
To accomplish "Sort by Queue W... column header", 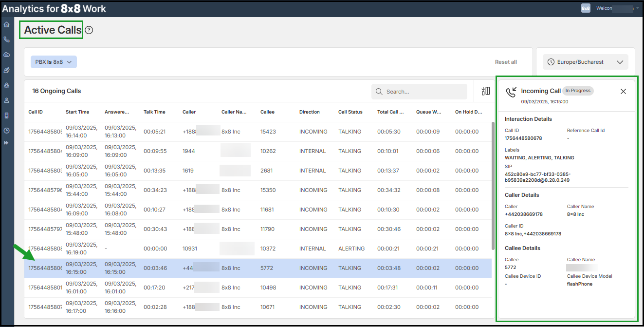I will click(x=429, y=112).
